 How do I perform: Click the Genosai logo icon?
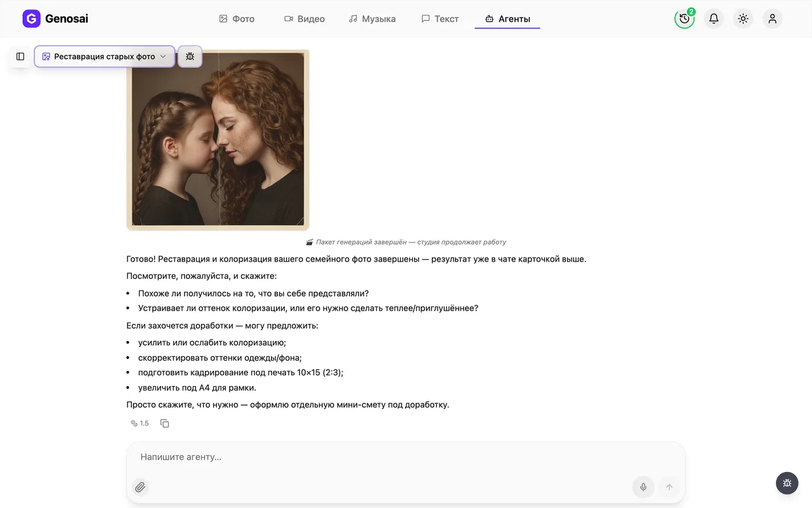[31, 18]
